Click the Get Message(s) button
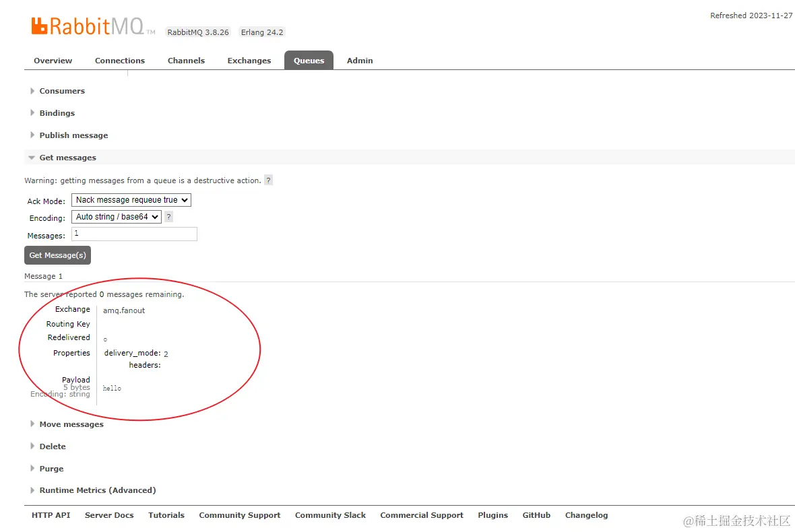795x532 pixels. click(58, 255)
